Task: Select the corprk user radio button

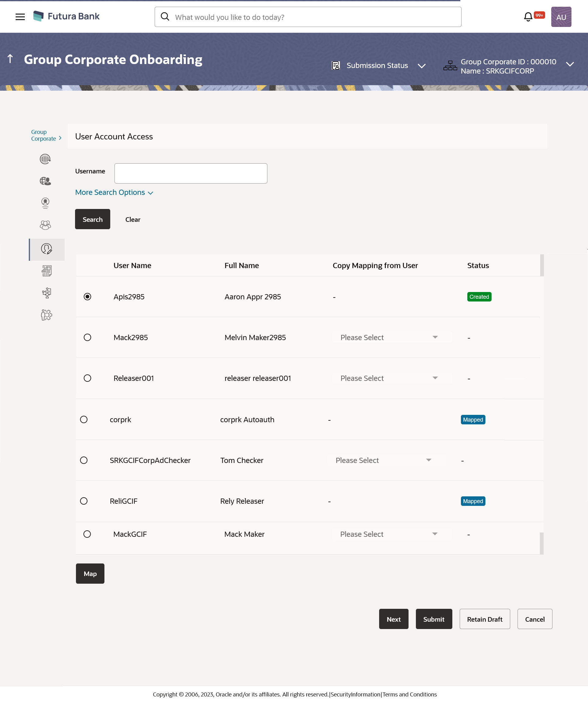Action: pos(84,419)
